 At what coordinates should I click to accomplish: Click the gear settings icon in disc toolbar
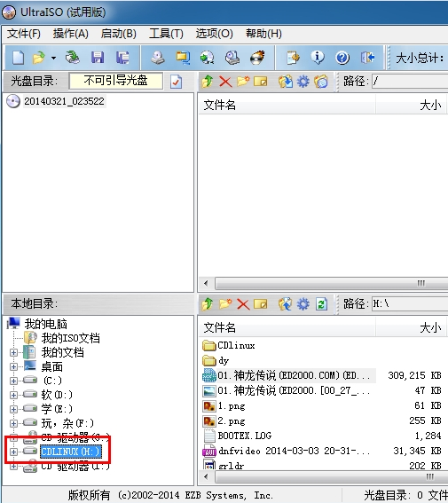point(303,82)
